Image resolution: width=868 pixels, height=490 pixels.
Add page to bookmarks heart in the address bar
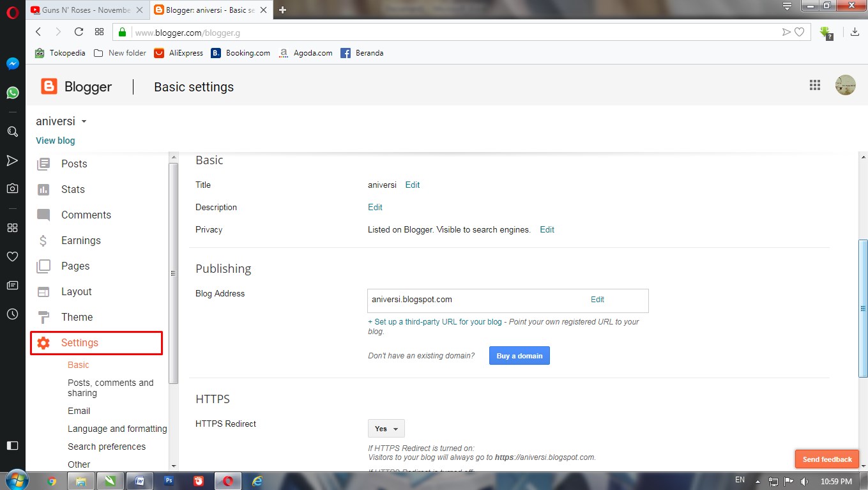(799, 32)
